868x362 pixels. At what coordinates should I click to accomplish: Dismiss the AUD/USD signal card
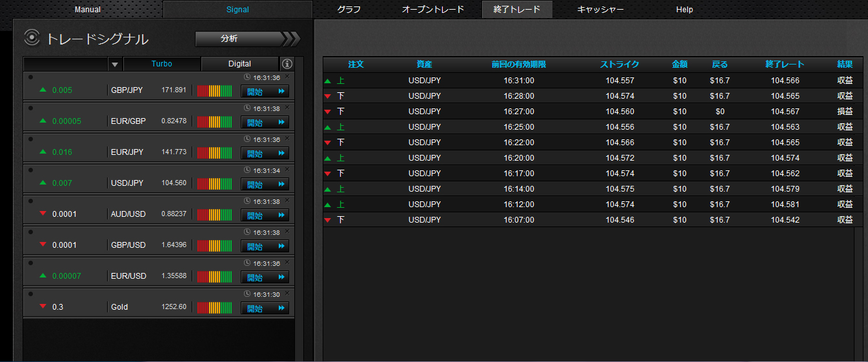point(287,200)
